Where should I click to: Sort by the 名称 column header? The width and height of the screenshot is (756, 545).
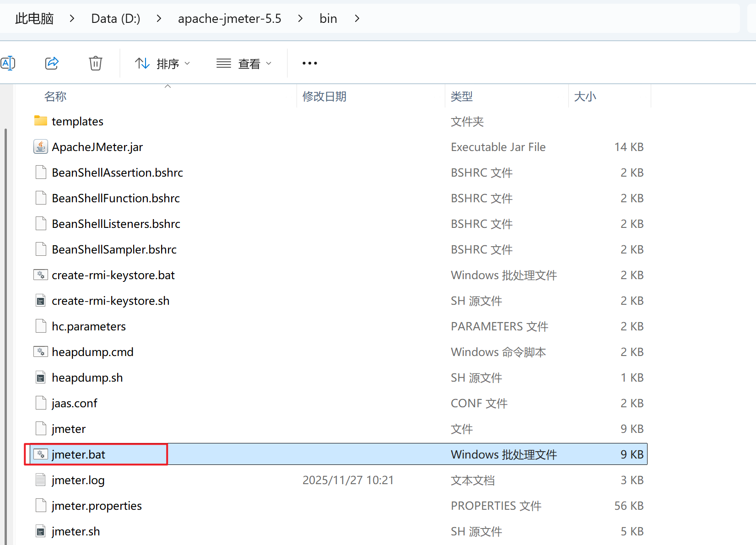click(55, 97)
